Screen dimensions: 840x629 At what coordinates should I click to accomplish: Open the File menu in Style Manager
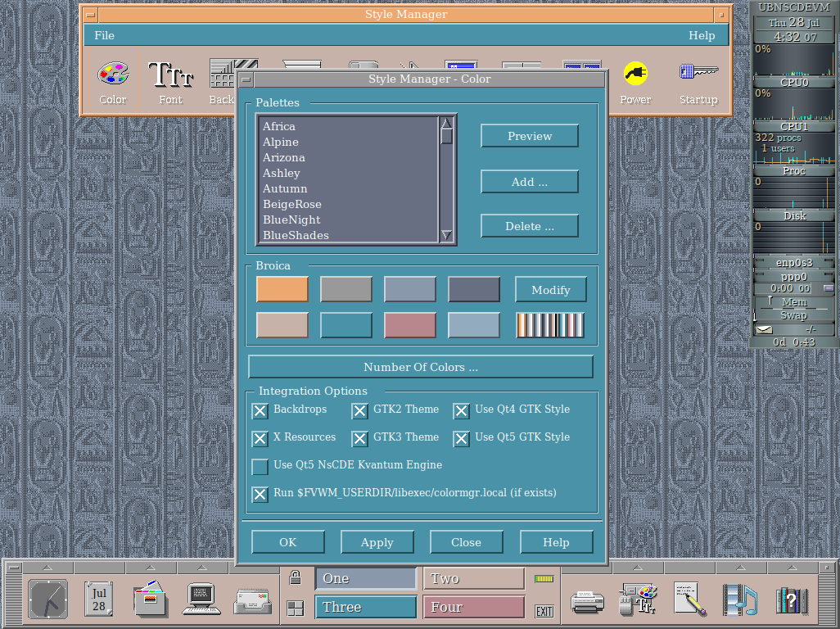[104, 35]
